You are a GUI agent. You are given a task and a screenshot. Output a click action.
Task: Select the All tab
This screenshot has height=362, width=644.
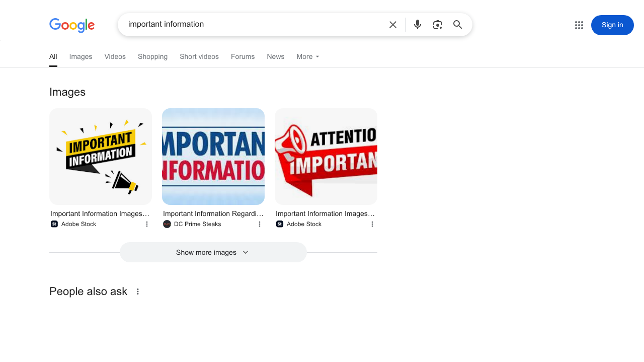[x=53, y=56]
